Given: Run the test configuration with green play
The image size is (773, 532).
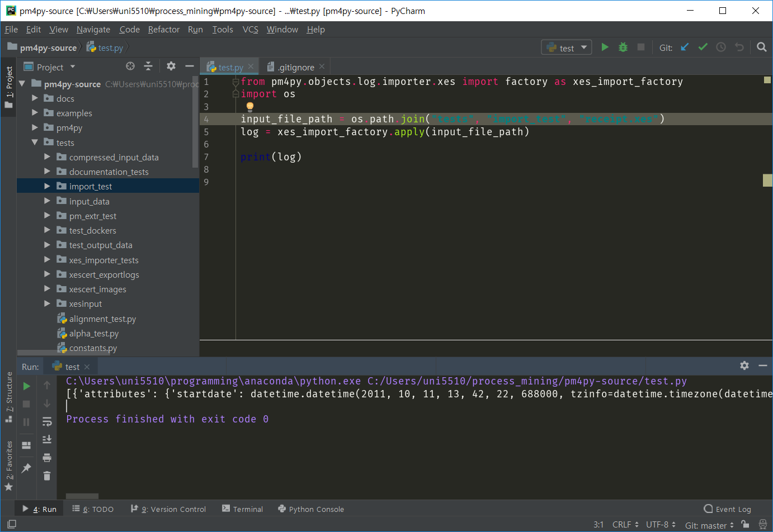Looking at the screenshot, I should pos(605,47).
